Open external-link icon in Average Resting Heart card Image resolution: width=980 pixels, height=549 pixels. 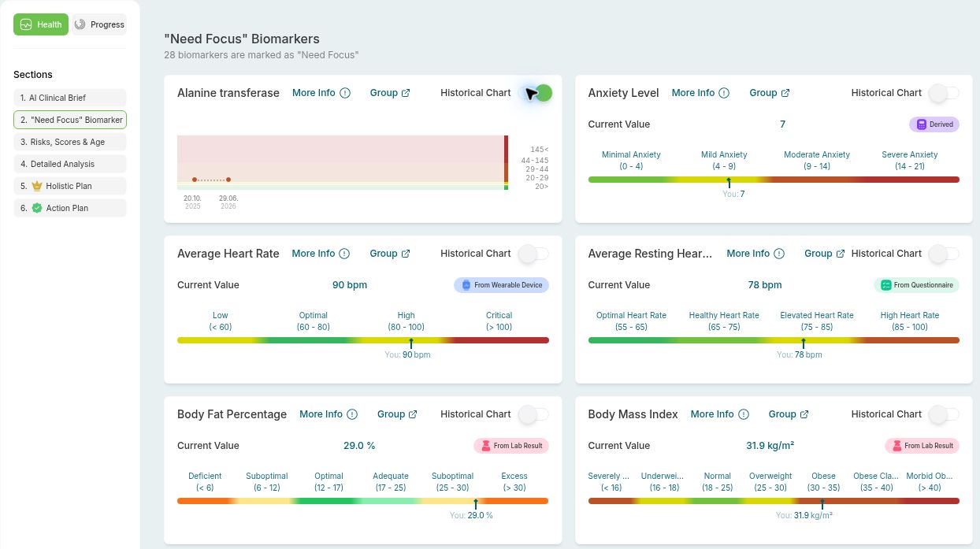click(841, 254)
